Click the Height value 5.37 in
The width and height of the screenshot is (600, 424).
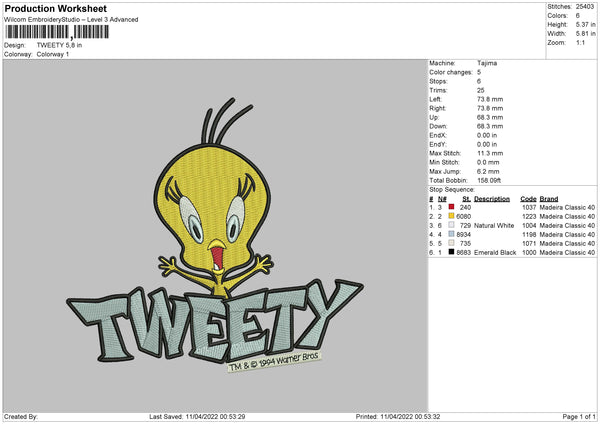[585, 24]
